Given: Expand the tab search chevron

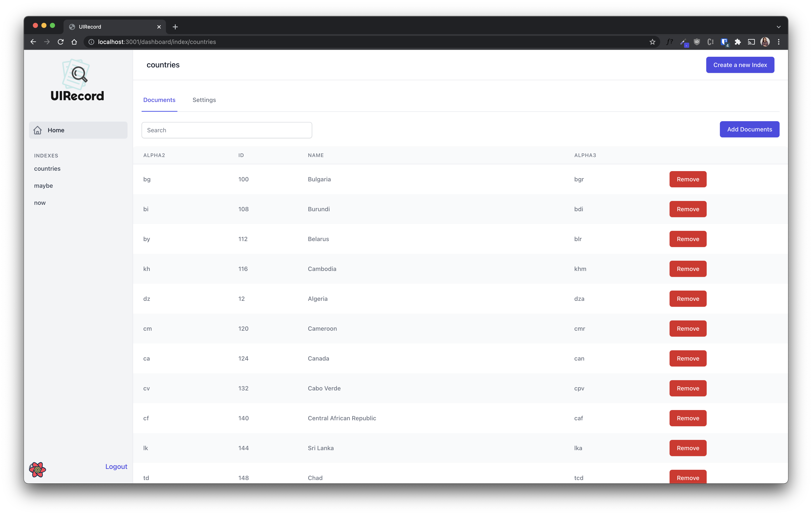Looking at the screenshot, I should click(779, 27).
